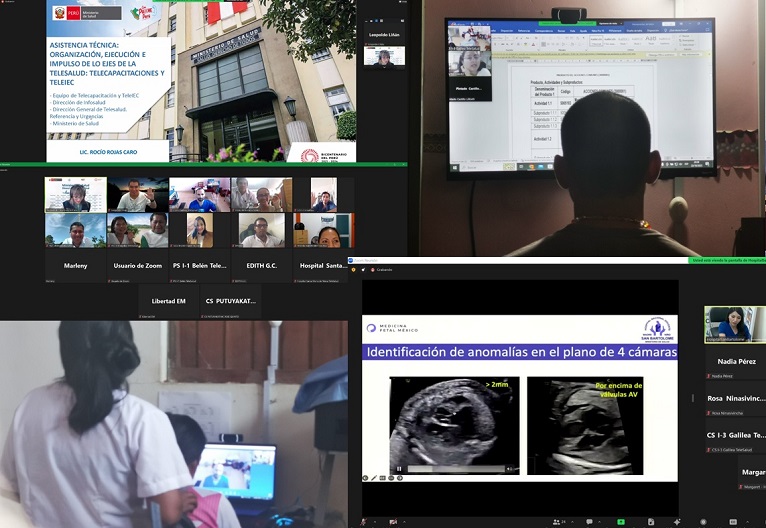The image size is (766, 528).
Task: Click the side panel resize handle beside Rosa tile
Action: (x=693, y=399)
